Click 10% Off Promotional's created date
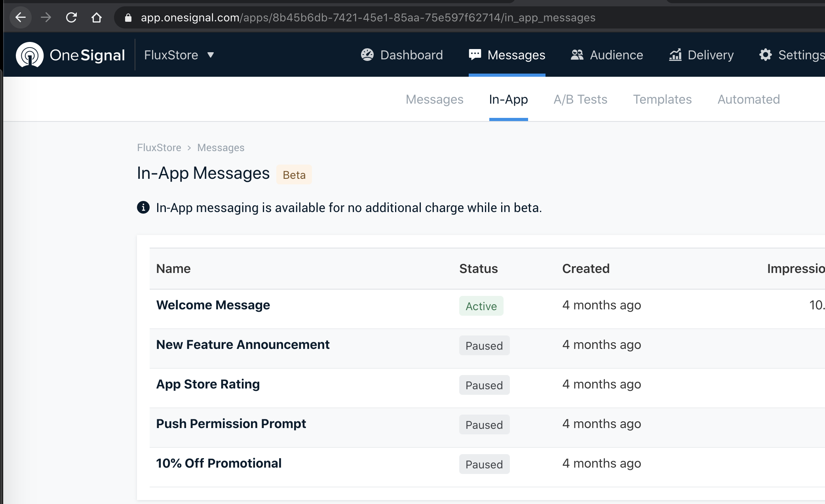 point(602,463)
